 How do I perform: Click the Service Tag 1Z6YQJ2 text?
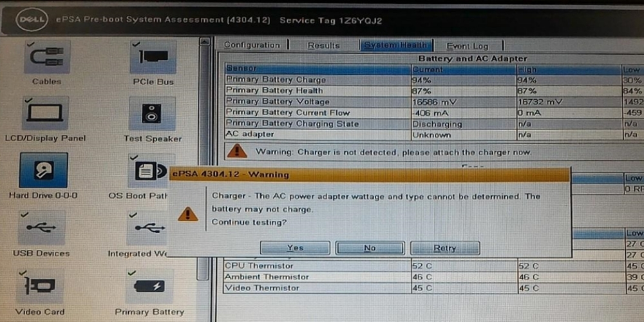coord(330,20)
